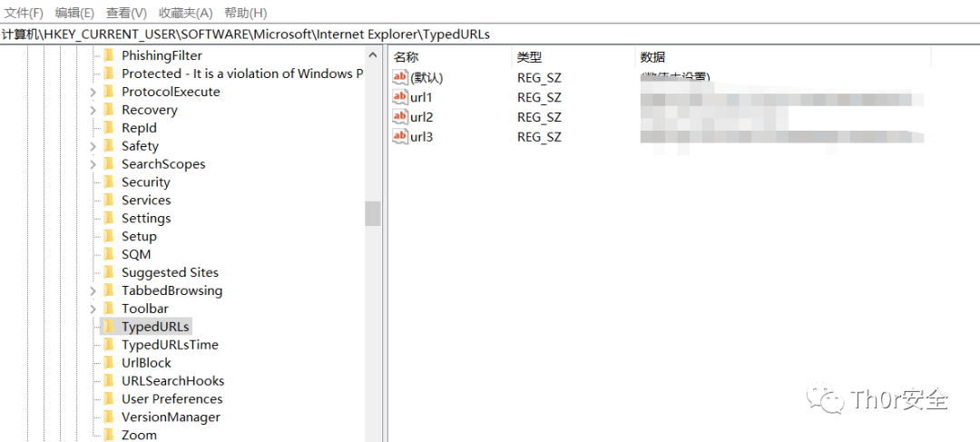The height and width of the screenshot is (442, 980).
Task: Expand the SearchScopes key
Action: [93, 165]
